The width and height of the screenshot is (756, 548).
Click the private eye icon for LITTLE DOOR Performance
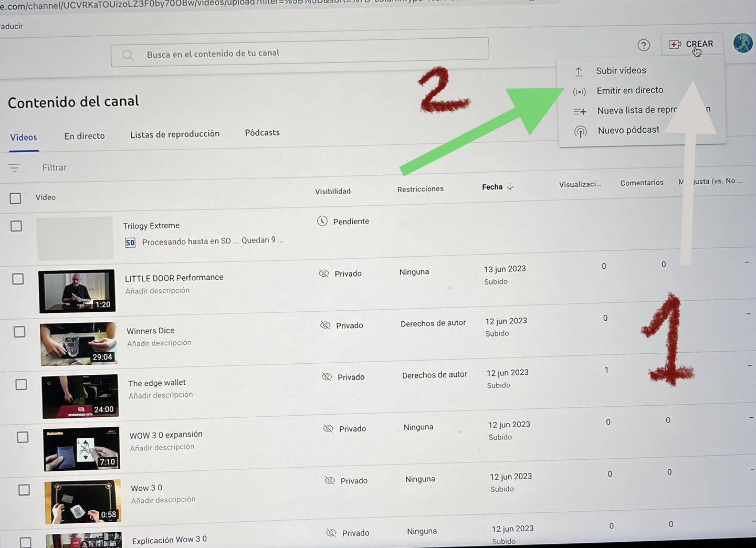(x=324, y=273)
